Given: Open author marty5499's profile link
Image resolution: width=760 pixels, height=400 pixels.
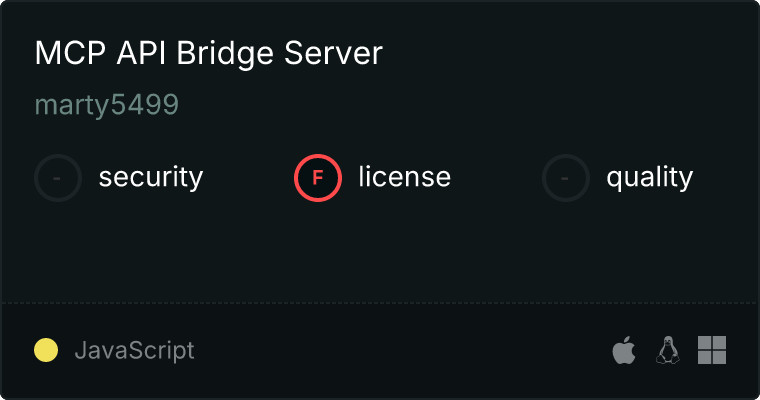Looking at the screenshot, I should (x=107, y=106).
